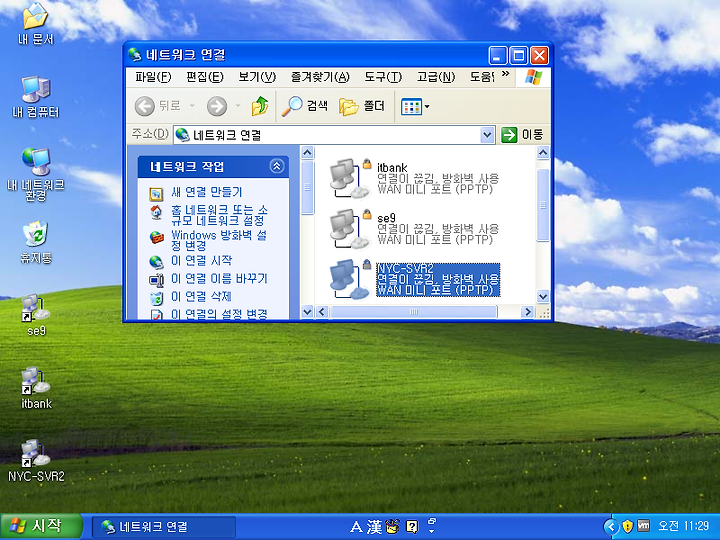The image size is (720, 540).
Task: Click the delete connection recycle icon
Action: point(156,298)
